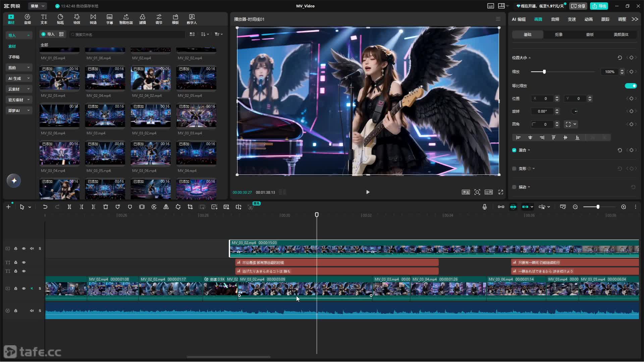This screenshot has height=362, width=644.
Task: Open the 滤镜 filters panel
Action: coord(143,19)
